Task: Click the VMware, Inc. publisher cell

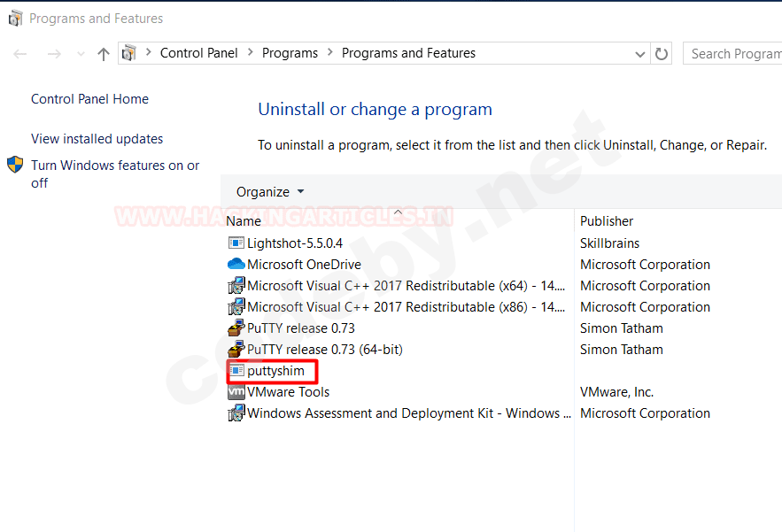Action: pyautogui.click(x=616, y=392)
